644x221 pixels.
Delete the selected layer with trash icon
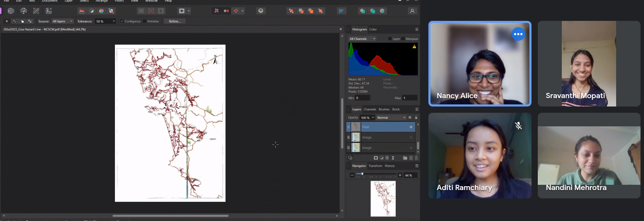click(416, 158)
